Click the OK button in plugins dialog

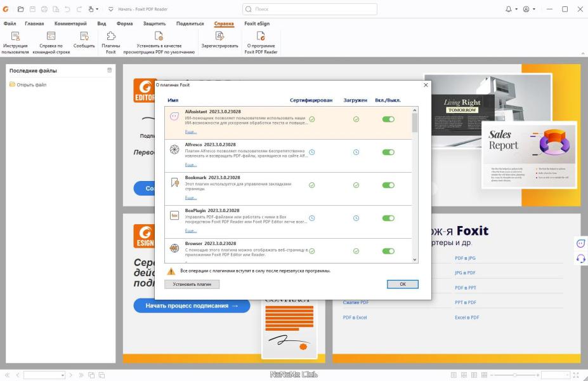click(x=403, y=284)
